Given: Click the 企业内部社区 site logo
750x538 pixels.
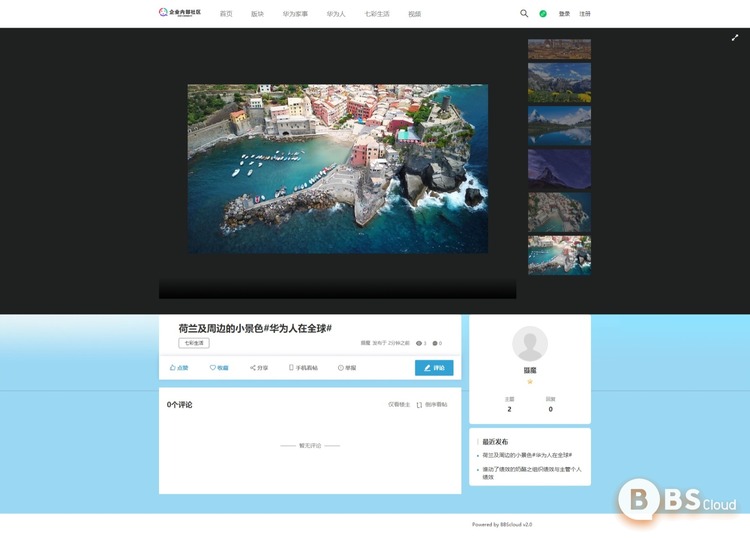Looking at the screenshot, I should pyautogui.click(x=180, y=12).
